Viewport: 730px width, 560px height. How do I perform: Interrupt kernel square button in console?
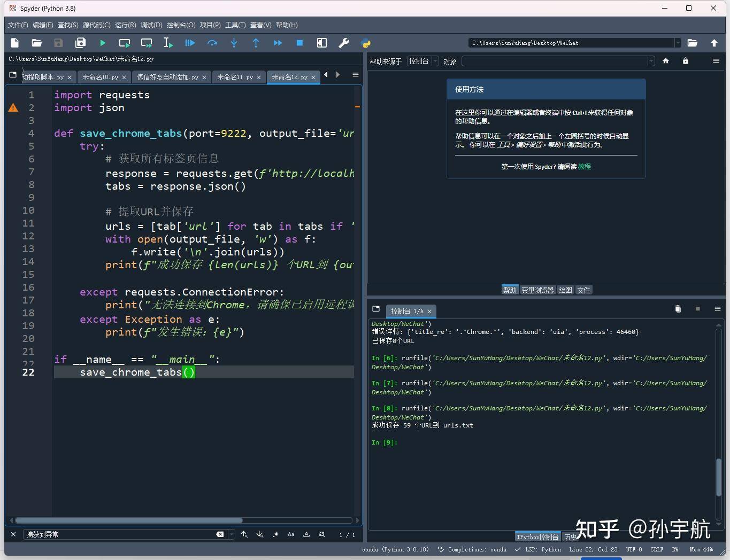[x=697, y=309]
